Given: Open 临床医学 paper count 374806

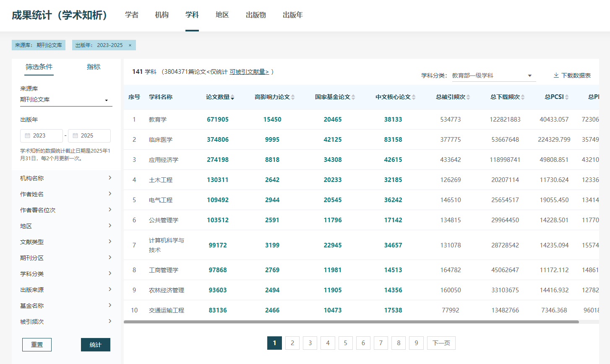Looking at the screenshot, I should tap(218, 140).
